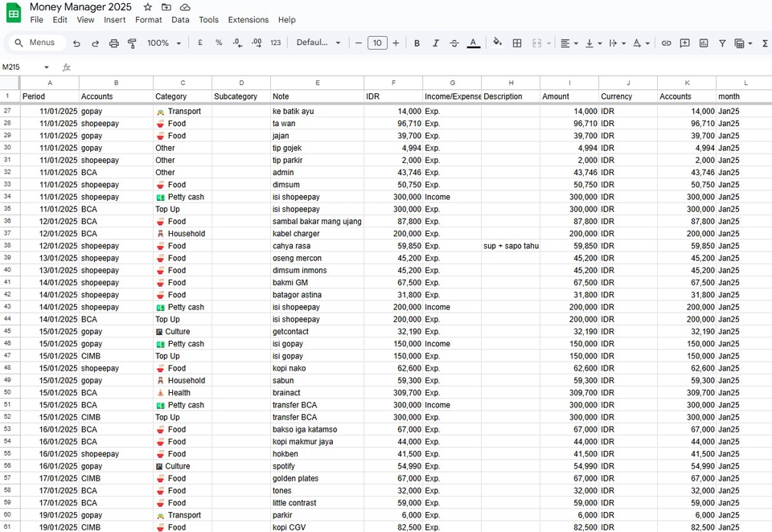The width and height of the screenshot is (772, 532).
Task: Select the Health category cell in row 50
Action: click(x=183, y=393)
